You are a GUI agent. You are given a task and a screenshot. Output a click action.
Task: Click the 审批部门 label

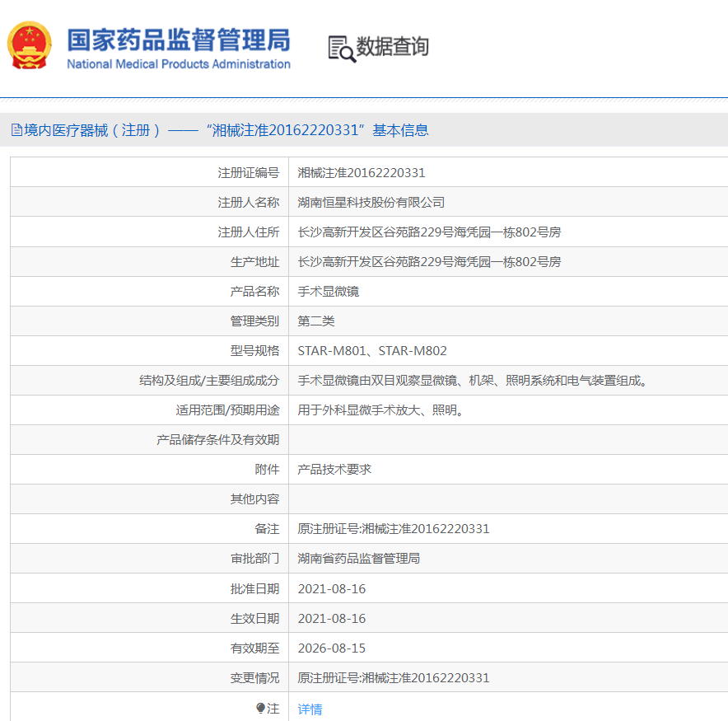254,559
